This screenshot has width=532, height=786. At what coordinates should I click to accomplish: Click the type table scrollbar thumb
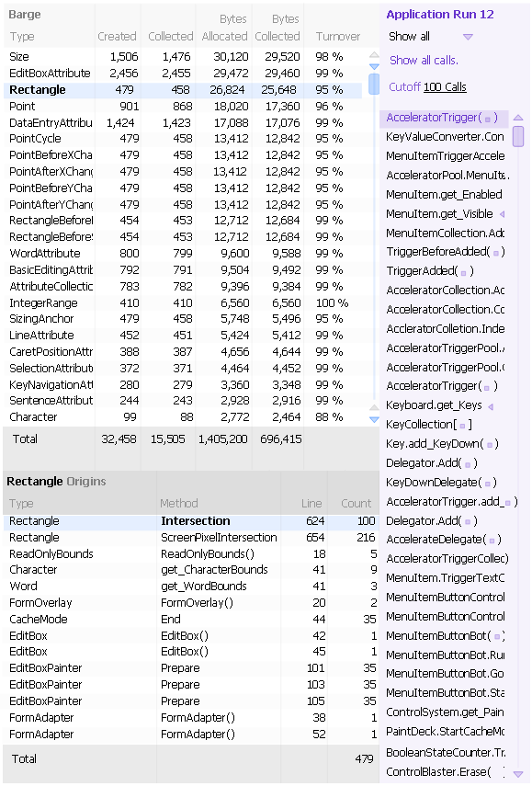[x=374, y=84]
